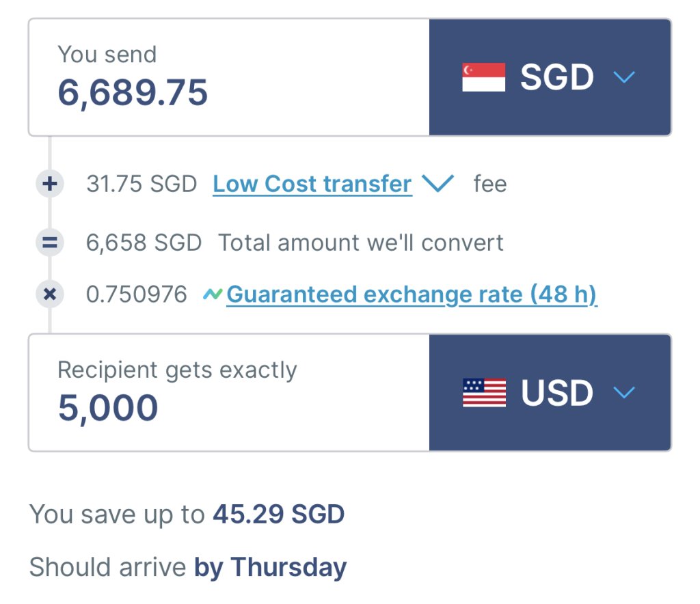
Task: Click the 45.29 SGD savings amount
Action: tap(278, 514)
